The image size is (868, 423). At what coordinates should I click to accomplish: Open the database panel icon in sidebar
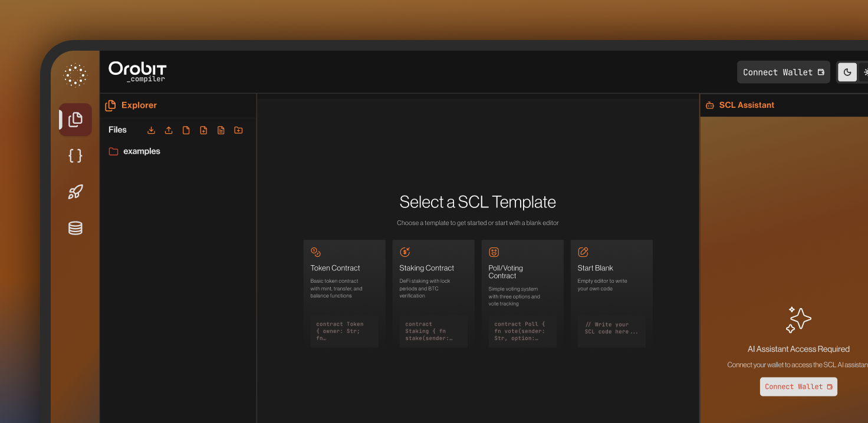75,228
